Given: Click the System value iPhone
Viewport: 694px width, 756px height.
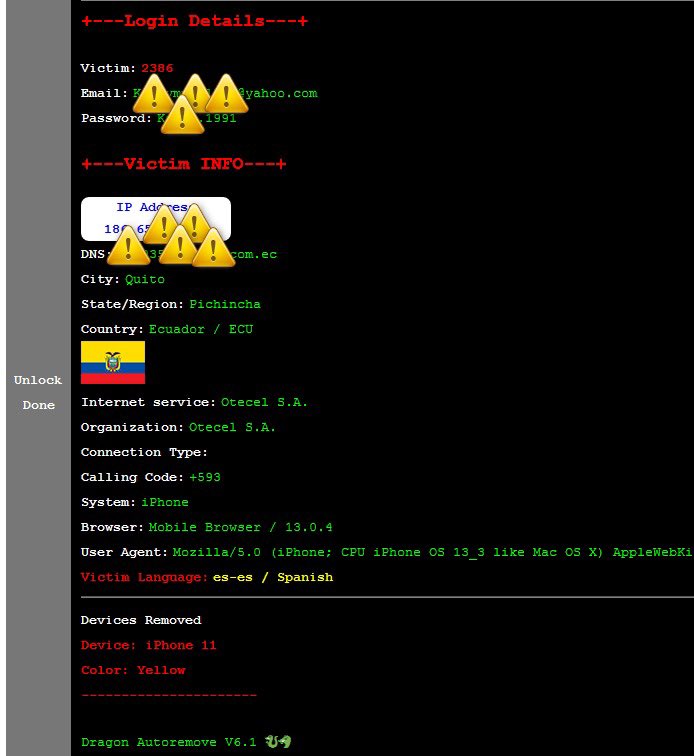Looking at the screenshot, I should (x=165, y=502).
